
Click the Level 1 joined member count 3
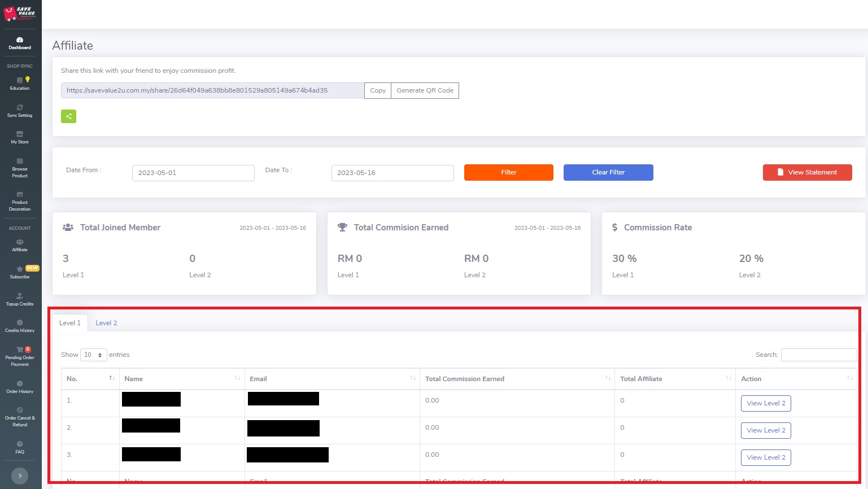pyautogui.click(x=66, y=259)
